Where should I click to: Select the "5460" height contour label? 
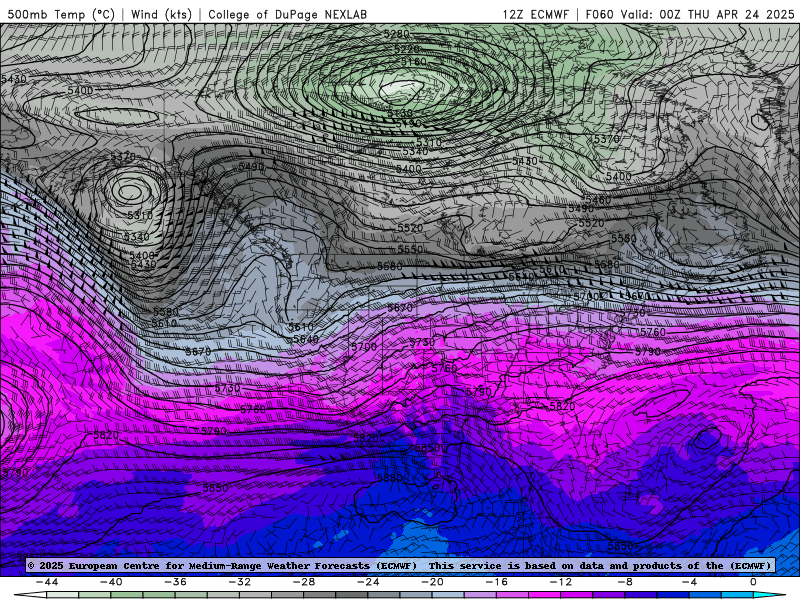597,199
